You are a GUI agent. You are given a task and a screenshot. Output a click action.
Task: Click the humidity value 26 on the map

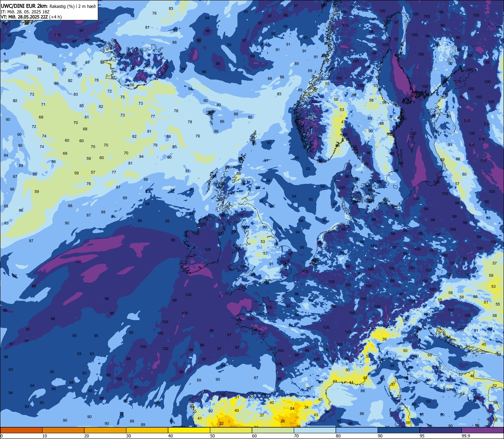(283, 421)
